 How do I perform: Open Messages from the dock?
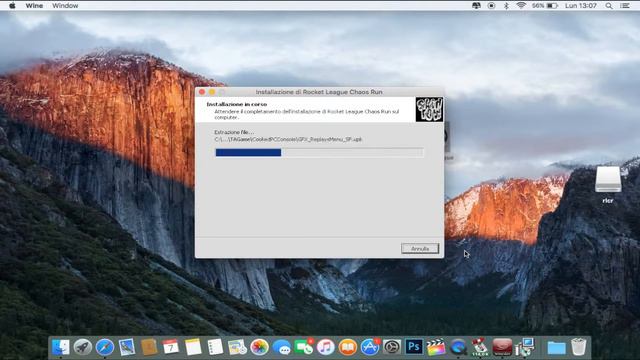tap(281, 347)
